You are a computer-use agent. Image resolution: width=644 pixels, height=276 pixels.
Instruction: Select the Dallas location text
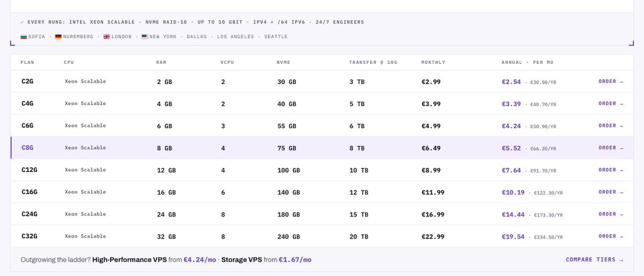click(196, 36)
